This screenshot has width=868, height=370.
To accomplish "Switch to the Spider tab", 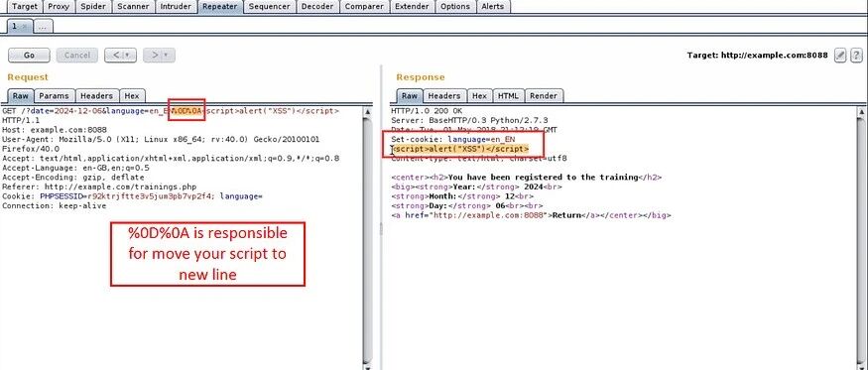I will pyautogui.click(x=93, y=7).
